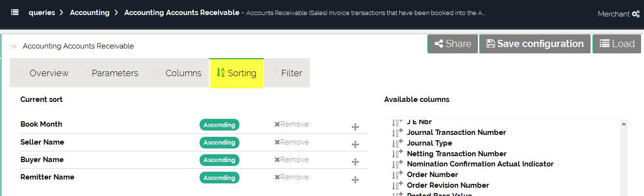The width and height of the screenshot is (644, 196).
Task: Click the Save configuration button
Action: coord(535,44)
